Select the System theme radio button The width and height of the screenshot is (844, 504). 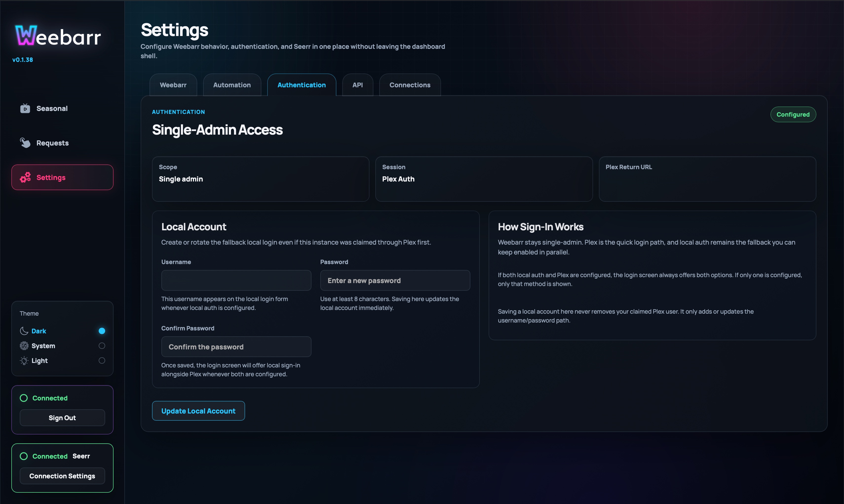102,346
